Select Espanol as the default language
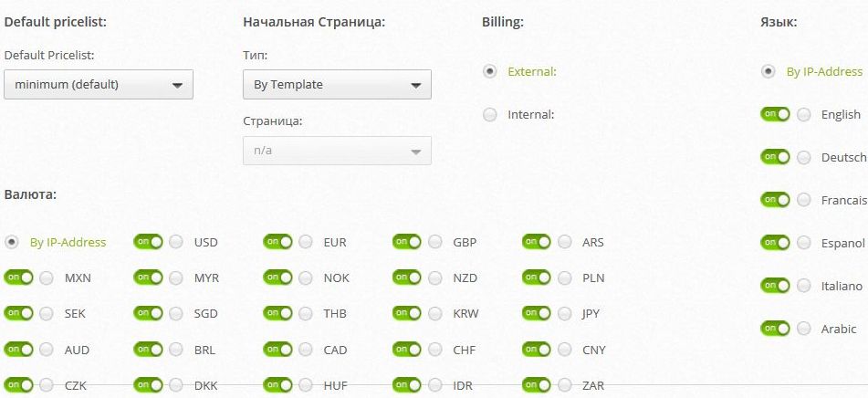The width and height of the screenshot is (868, 398). pos(804,243)
